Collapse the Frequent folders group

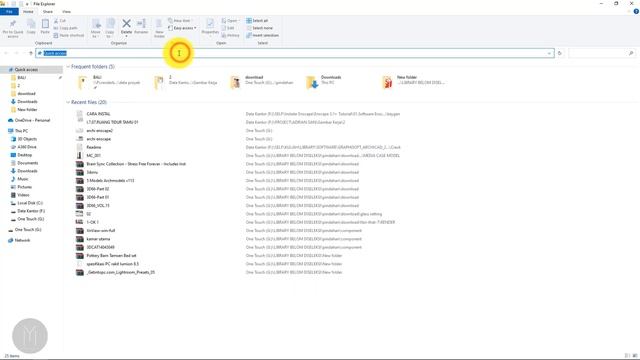68,67
